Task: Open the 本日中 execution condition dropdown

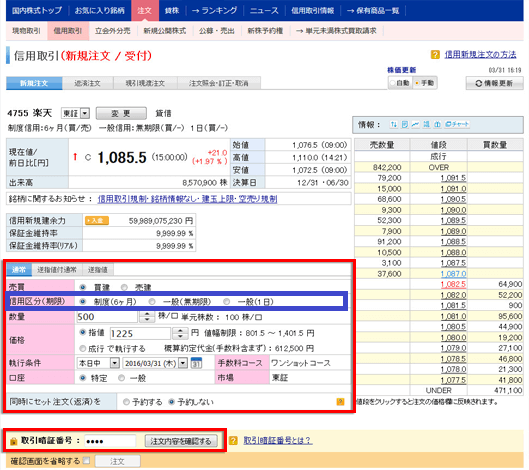Action: tap(98, 363)
